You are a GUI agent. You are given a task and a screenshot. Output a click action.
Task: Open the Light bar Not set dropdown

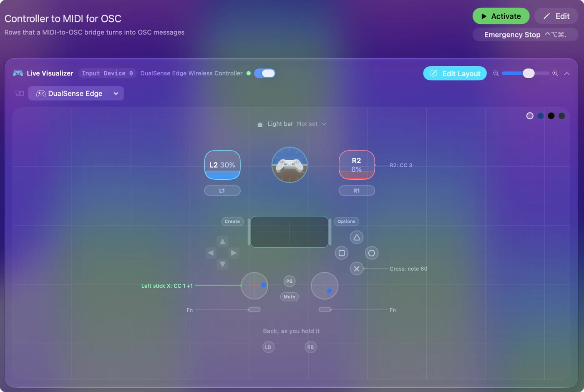[x=312, y=124]
